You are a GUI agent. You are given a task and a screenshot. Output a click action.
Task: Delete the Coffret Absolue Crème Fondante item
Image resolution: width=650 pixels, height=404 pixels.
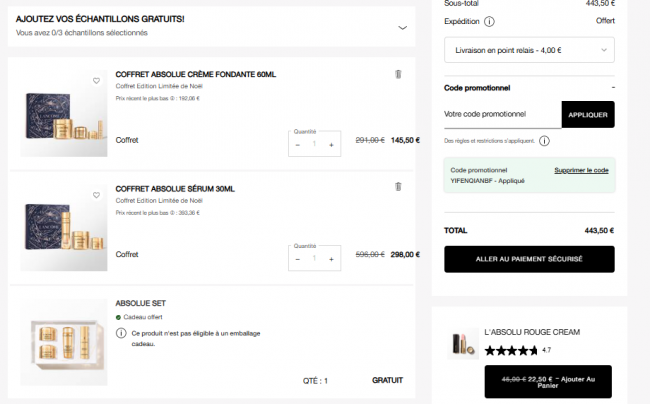(x=398, y=74)
